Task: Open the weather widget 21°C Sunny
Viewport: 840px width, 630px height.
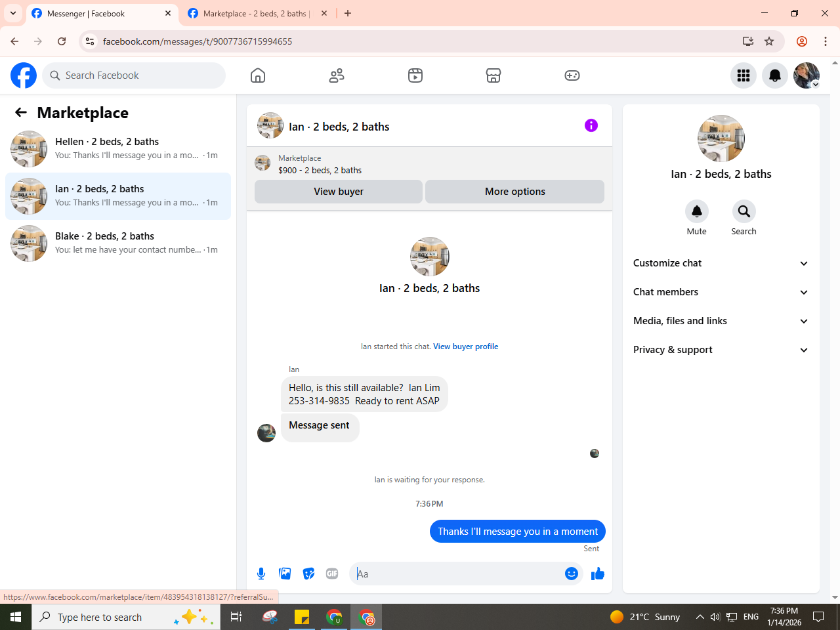Action: [645, 617]
